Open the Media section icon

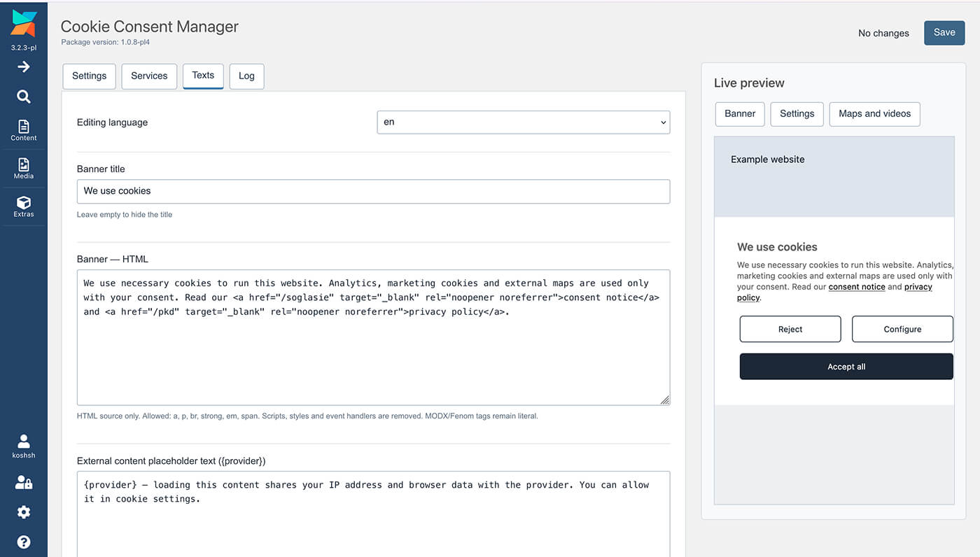click(x=24, y=169)
